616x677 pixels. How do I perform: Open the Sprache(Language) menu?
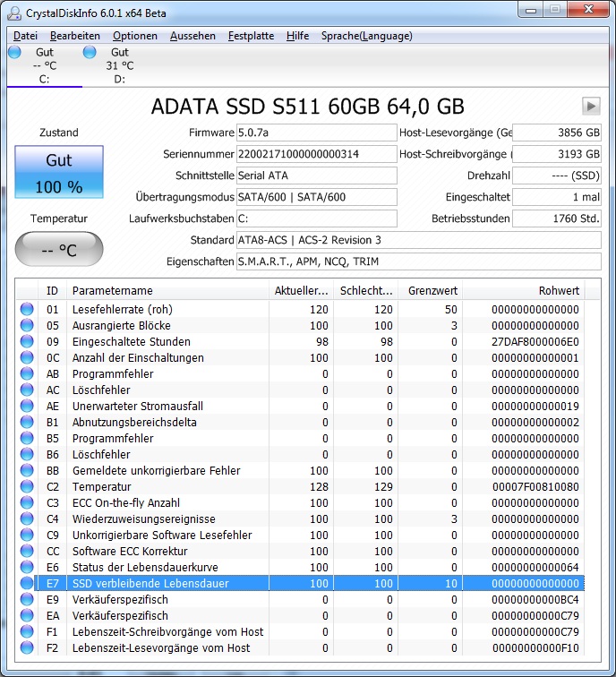coord(367,36)
